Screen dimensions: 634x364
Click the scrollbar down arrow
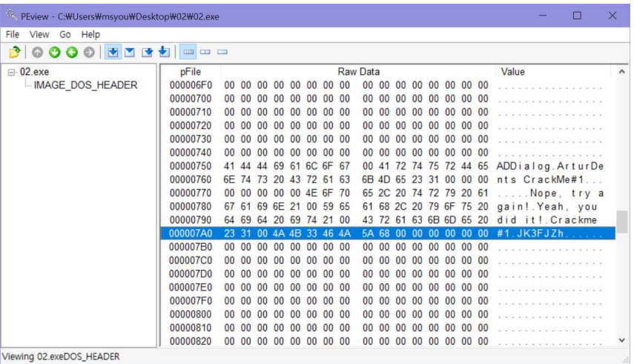tap(622, 340)
